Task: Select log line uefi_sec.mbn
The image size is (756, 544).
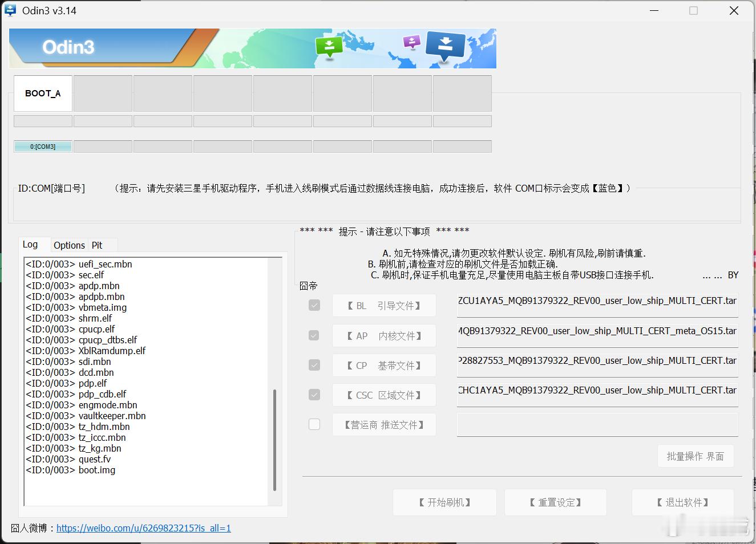Action: tap(79, 264)
